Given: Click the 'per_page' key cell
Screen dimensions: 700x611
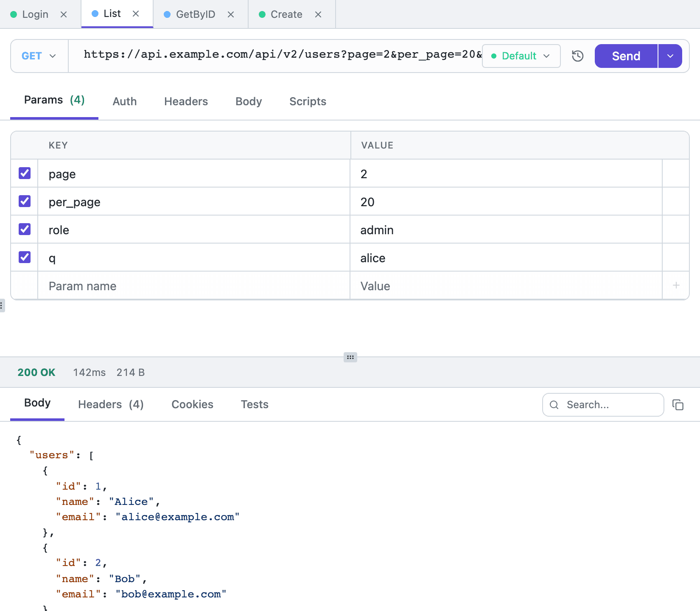Looking at the screenshot, I should click(x=194, y=202).
